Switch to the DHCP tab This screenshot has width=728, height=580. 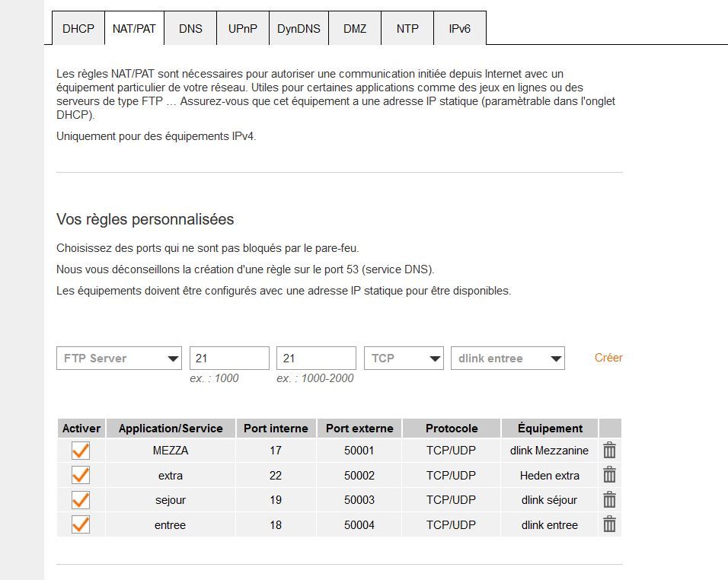click(78, 29)
